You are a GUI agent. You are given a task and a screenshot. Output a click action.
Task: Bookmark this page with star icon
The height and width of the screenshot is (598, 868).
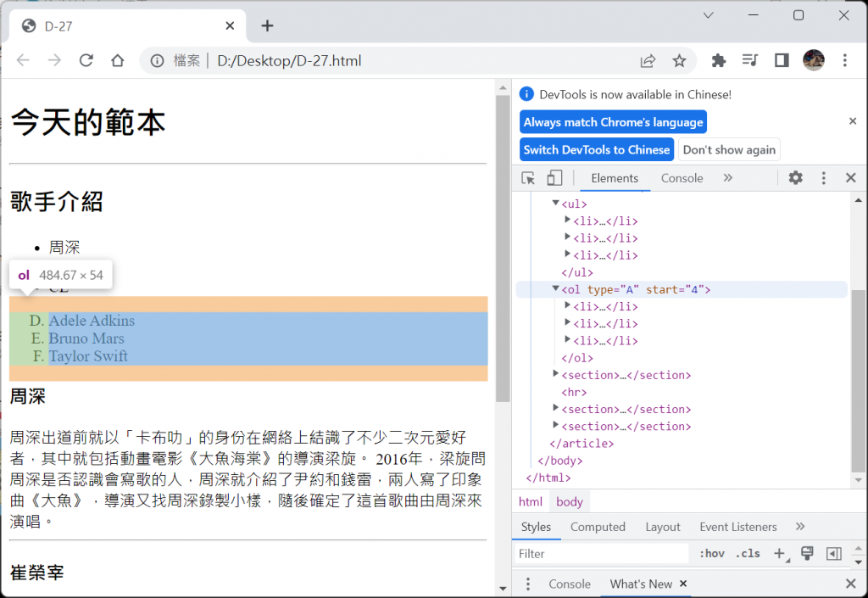coord(679,61)
